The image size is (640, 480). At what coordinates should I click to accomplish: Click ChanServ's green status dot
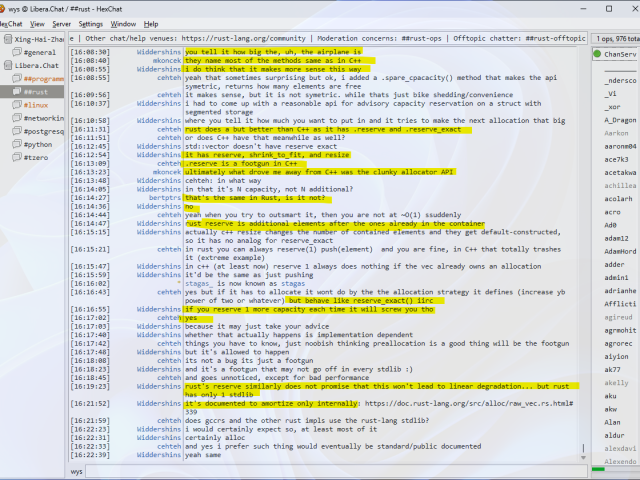[598, 55]
